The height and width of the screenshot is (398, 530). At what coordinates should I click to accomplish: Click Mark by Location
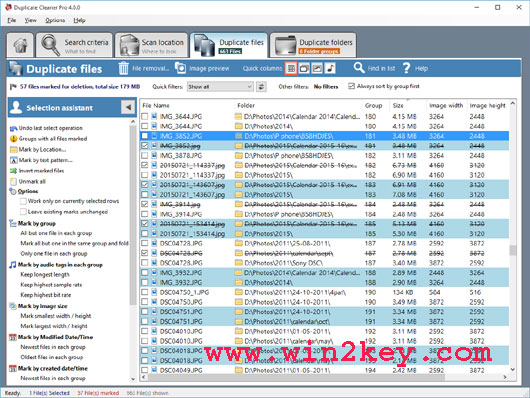click(42, 149)
